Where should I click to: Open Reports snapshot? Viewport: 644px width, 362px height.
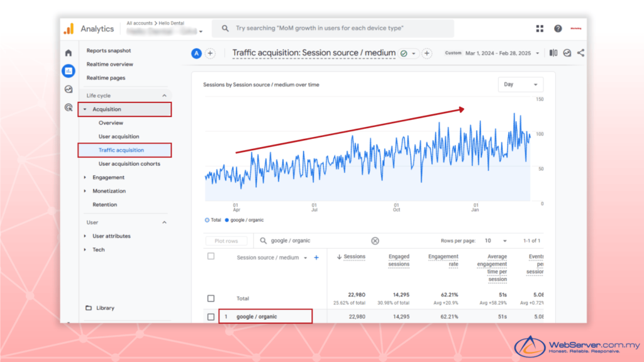click(108, 50)
